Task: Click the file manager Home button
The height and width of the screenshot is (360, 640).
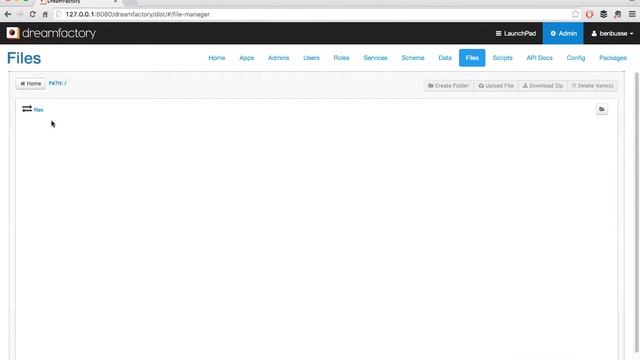Action: 31,83
